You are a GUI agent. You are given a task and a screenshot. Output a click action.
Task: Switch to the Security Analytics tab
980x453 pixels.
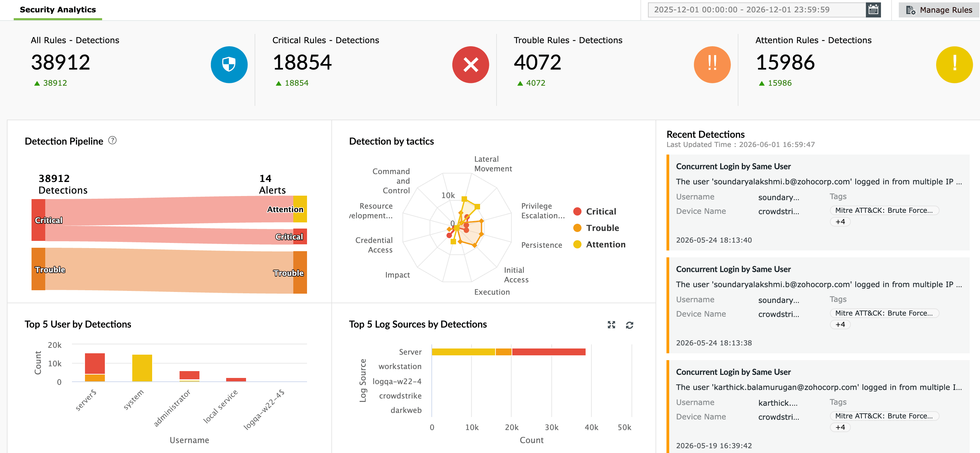58,10
